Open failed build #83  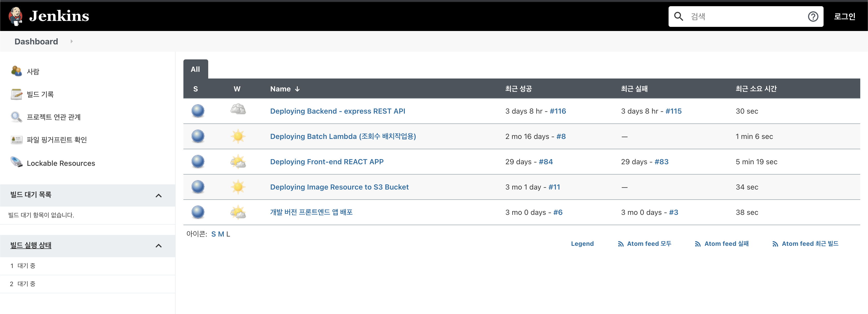point(661,162)
